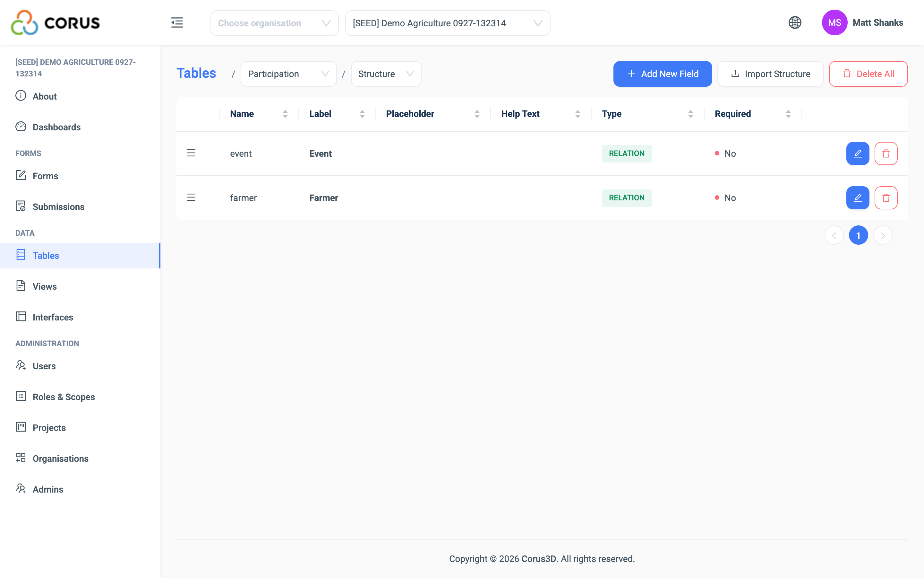Grab the drag handle for farmer row
Screen dimensions: 924x578
[191, 197]
